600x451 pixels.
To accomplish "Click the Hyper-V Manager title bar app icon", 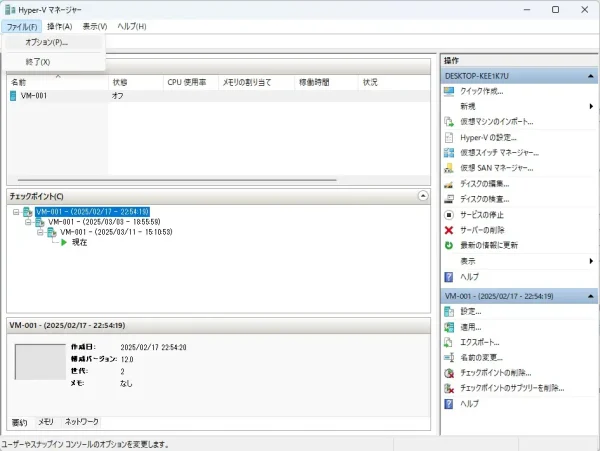I will pos(10,10).
